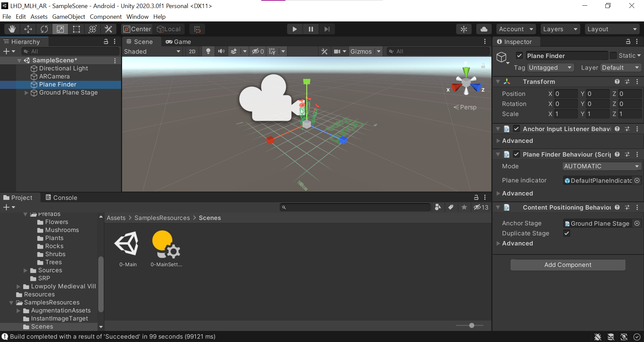This screenshot has width=644, height=342.
Task: Click the favorites star icon in Project
Action: (x=464, y=207)
